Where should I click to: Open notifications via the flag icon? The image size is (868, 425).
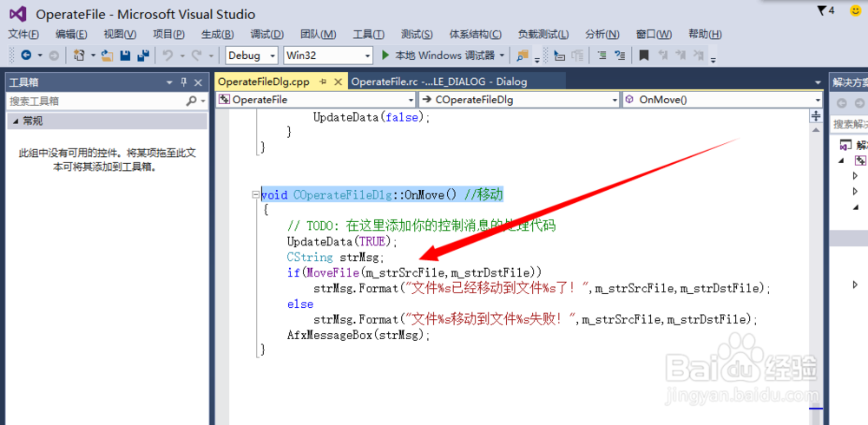pyautogui.click(x=821, y=10)
